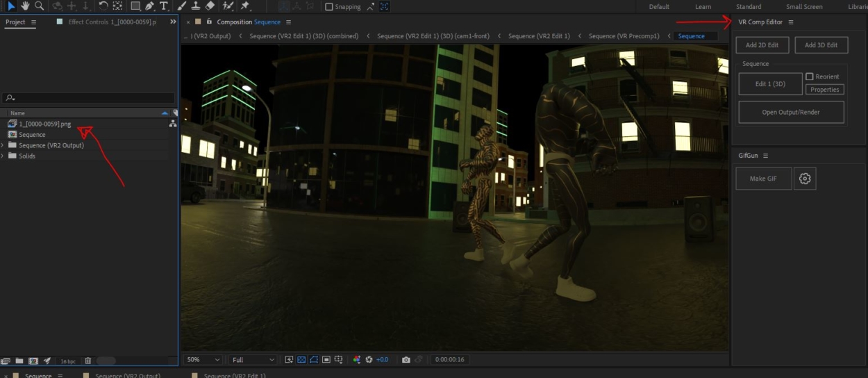This screenshot has height=378, width=868.
Task: Select the Type text tool
Action: pos(164,6)
